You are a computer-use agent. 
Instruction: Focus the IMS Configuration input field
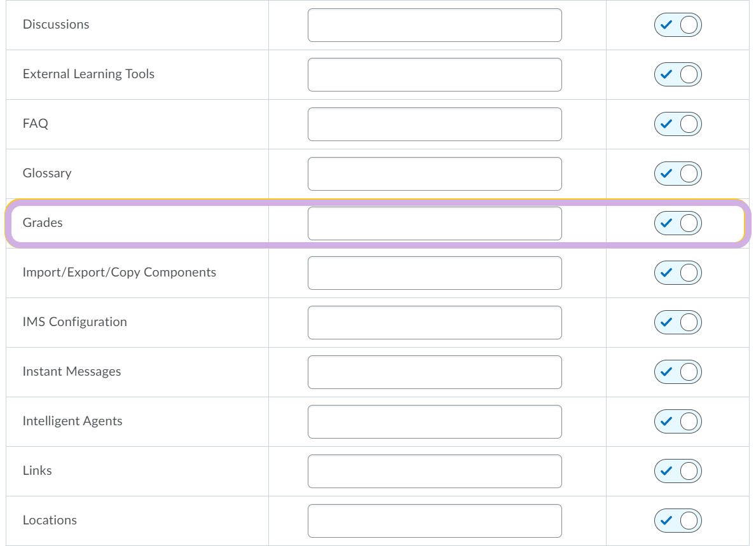(434, 322)
